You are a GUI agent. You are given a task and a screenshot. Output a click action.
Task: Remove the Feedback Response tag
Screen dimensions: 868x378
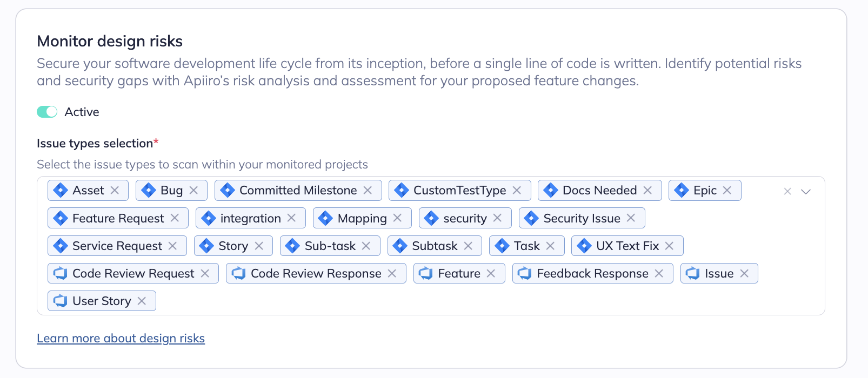tap(659, 273)
